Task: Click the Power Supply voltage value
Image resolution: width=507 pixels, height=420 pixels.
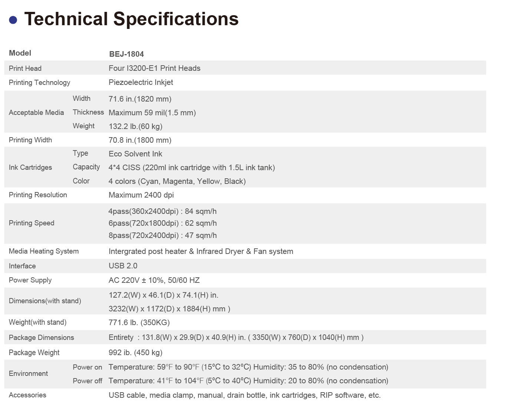Action: click(x=154, y=280)
